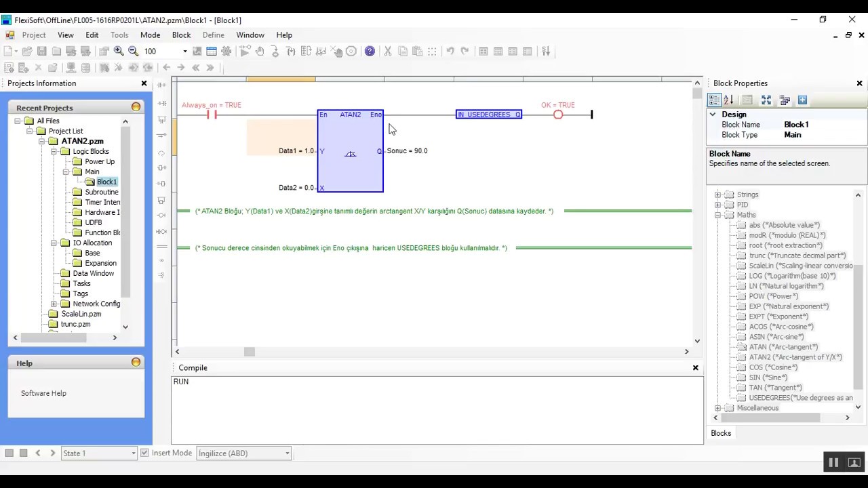
Task: Click the run simulation play icon
Action: point(245,52)
